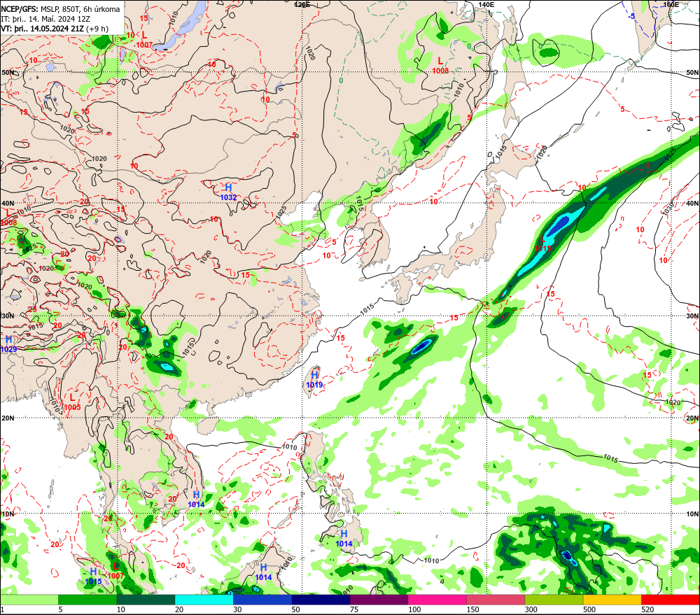Click the light green 1–5 mm legend swatch
Image resolution: width=700 pixels, height=615 pixels.
pos(29,600)
